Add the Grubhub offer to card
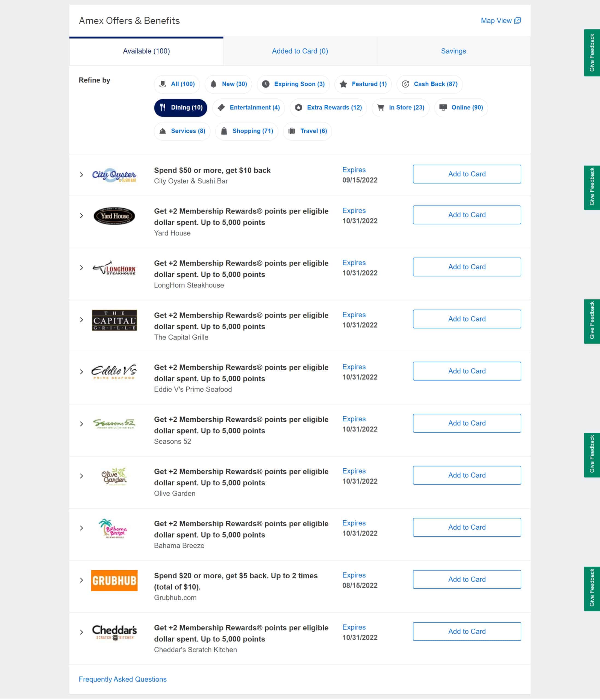Viewport: 600px width, 700px height. pos(467,579)
